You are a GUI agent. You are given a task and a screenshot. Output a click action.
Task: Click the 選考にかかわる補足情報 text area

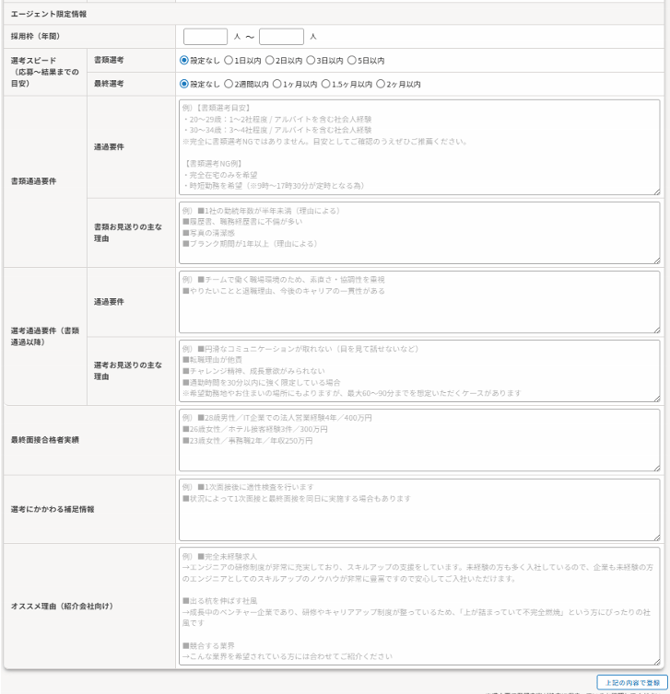point(419,509)
